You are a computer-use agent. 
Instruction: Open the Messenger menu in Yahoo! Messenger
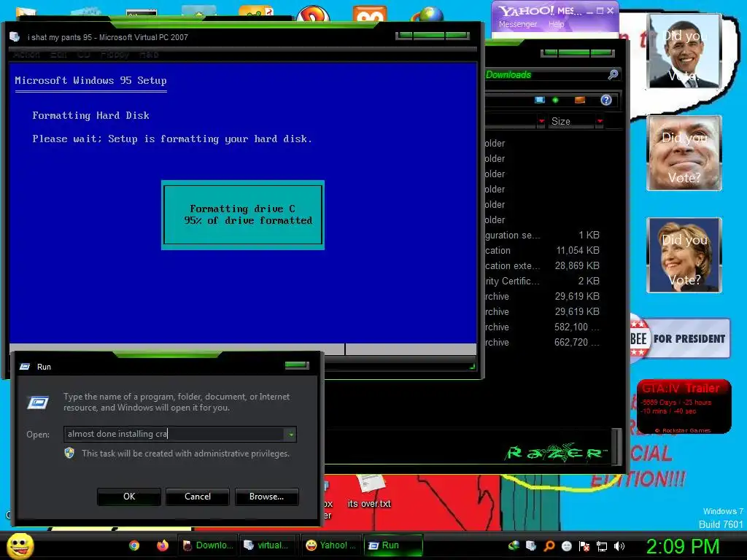[x=518, y=24]
